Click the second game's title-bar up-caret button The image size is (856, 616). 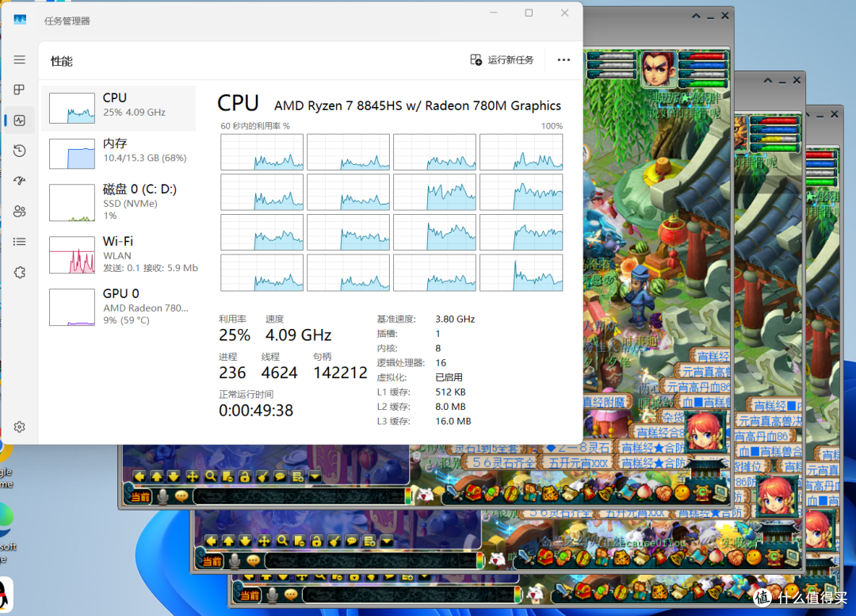[x=767, y=80]
